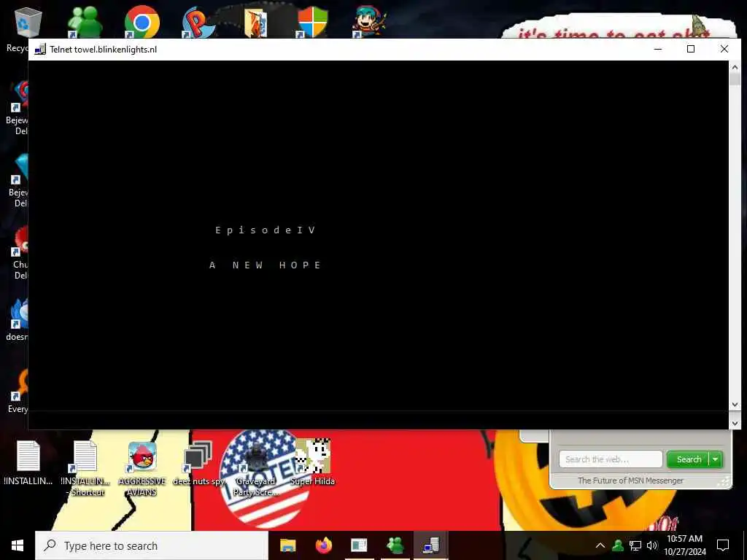Expand the Messenger Search button dropdown arrow
This screenshot has width=747, height=560.
click(x=716, y=459)
